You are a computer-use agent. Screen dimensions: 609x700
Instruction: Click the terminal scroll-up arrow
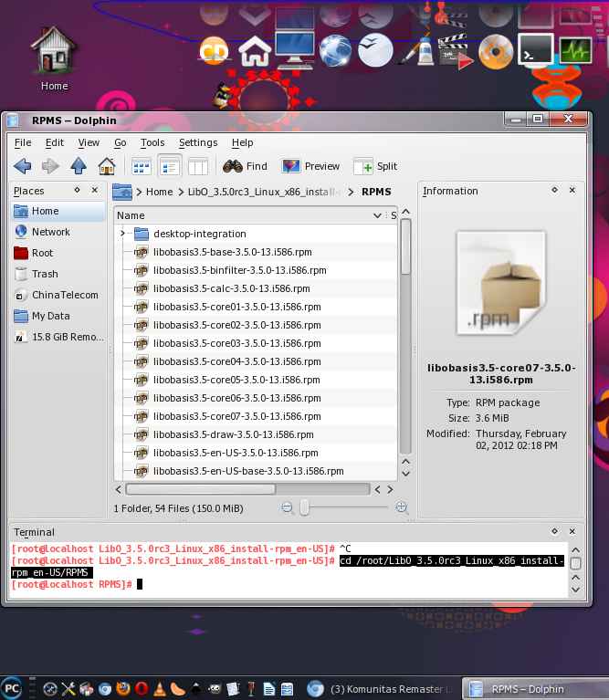(x=576, y=550)
